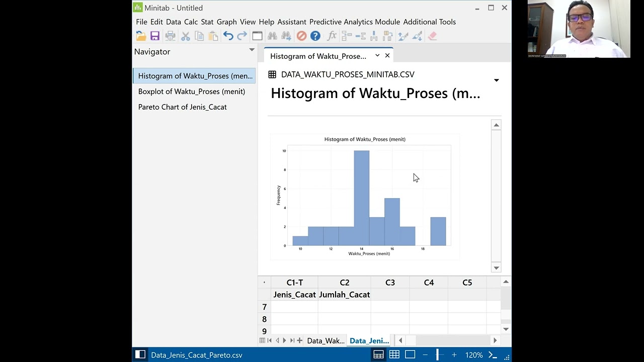Screen dimensions: 644x362
Task: Switch to split output and data view
Action: click(378, 355)
